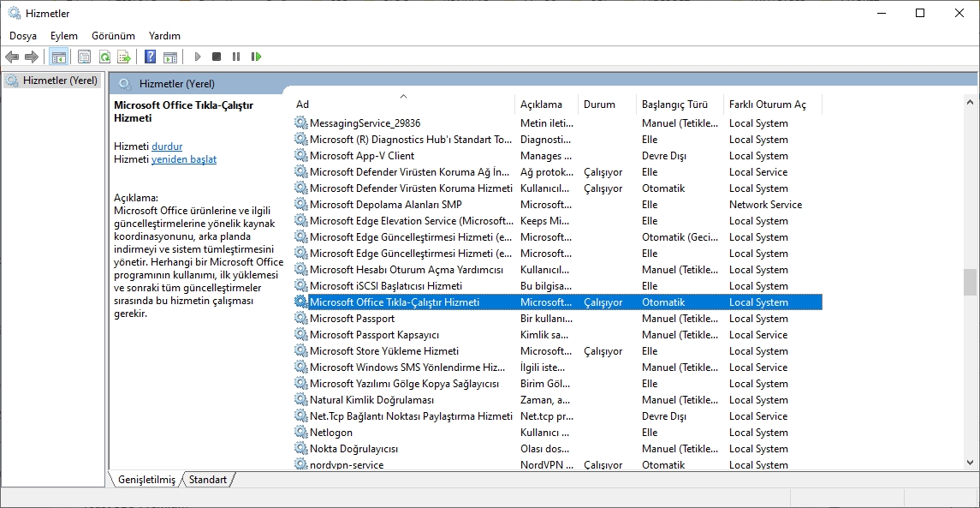Click the Stop Service square icon

pyautogui.click(x=217, y=57)
